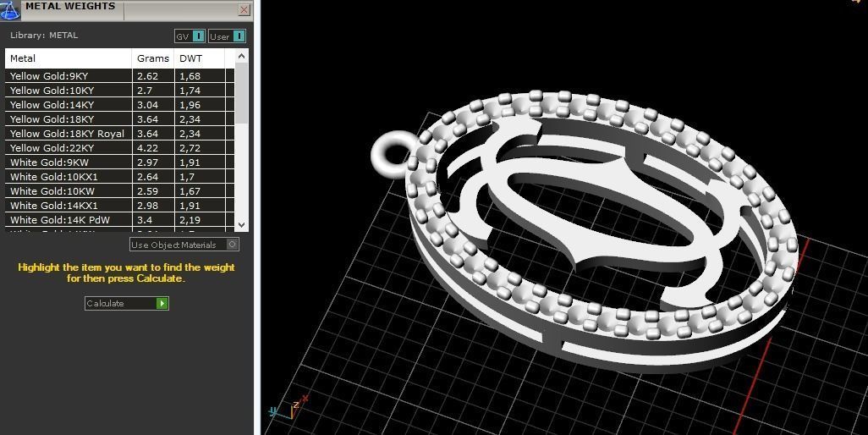
Task: Click the metal list scrollbar thumb
Action: pyautogui.click(x=241, y=93)
